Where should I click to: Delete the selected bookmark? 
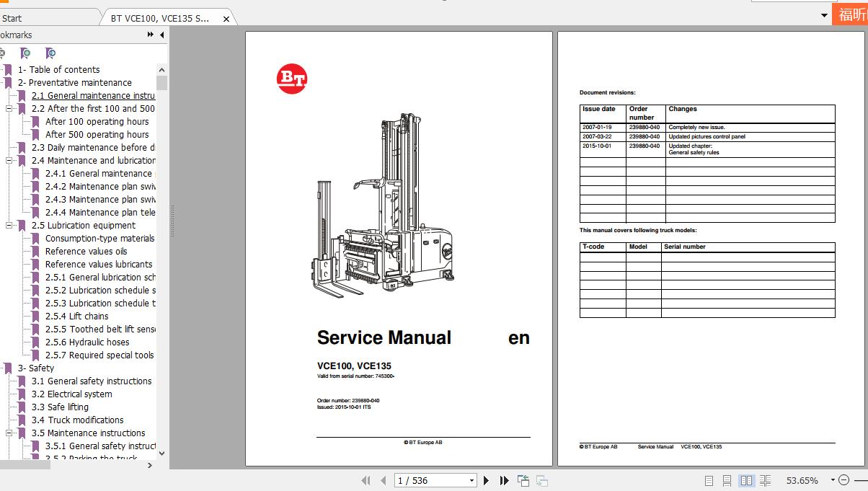click(4, 53)
